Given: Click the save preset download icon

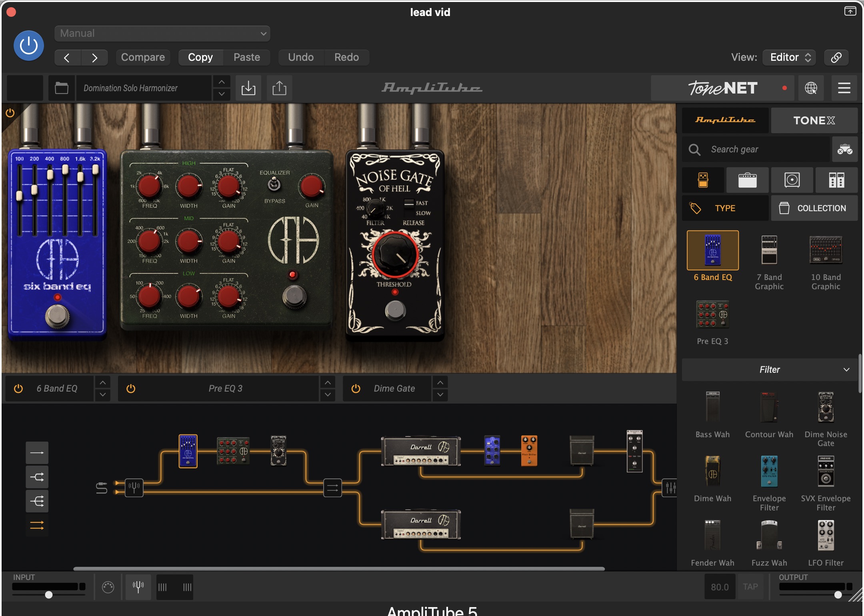Looking at the screenshot, I should click(x=248, y=88).
